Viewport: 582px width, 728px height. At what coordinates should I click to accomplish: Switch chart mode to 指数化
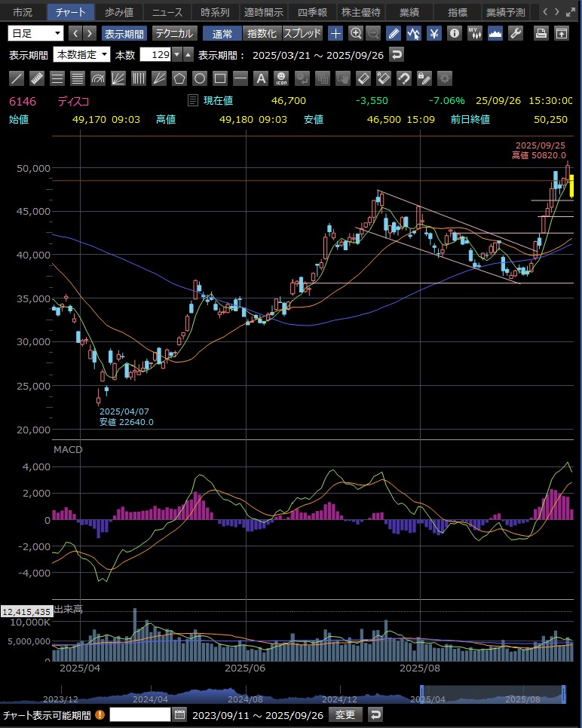pos(262,33)
